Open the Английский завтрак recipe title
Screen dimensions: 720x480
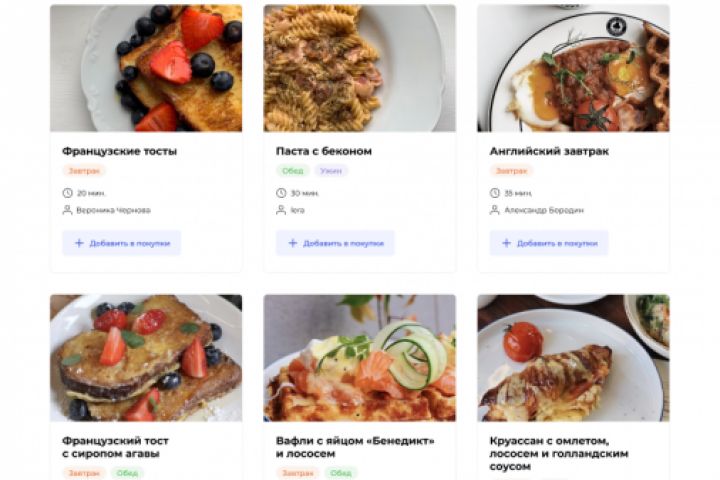point(549,151)
